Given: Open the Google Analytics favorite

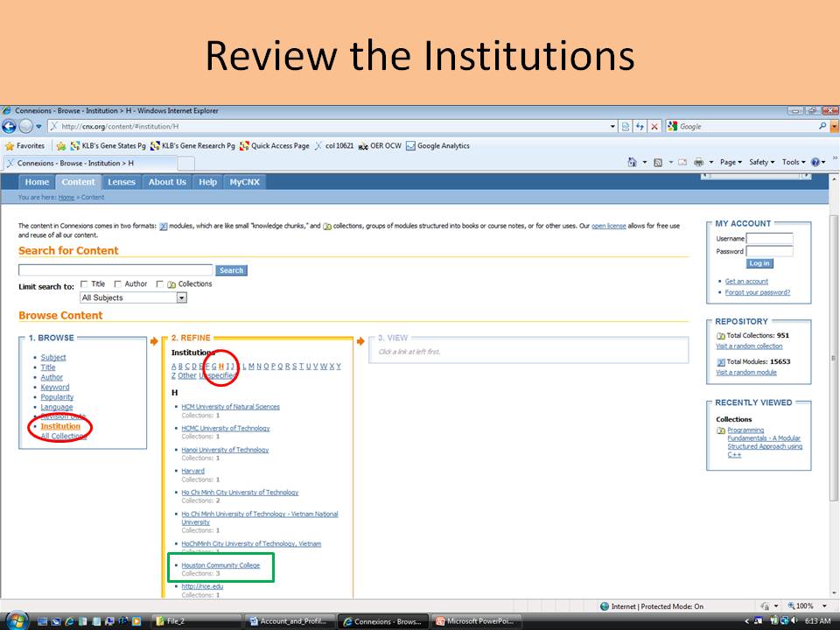Looking at the screenshot, I should click(437, 146).
